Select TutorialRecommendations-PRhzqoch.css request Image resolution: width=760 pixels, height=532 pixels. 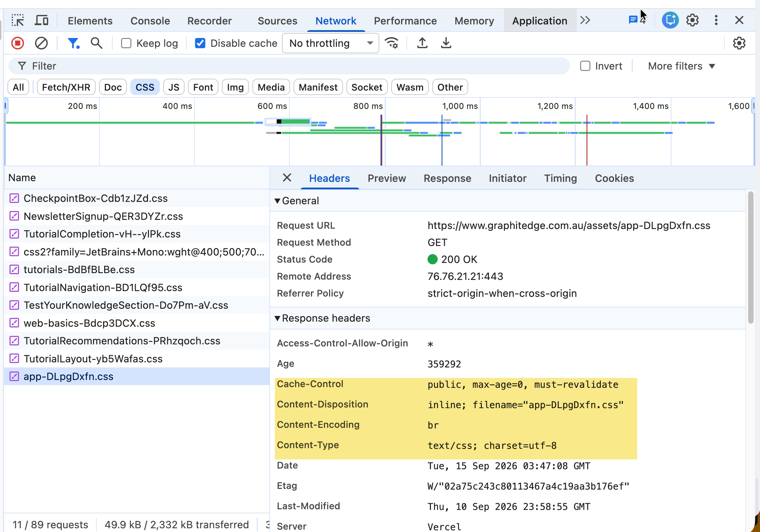[137, 341]
